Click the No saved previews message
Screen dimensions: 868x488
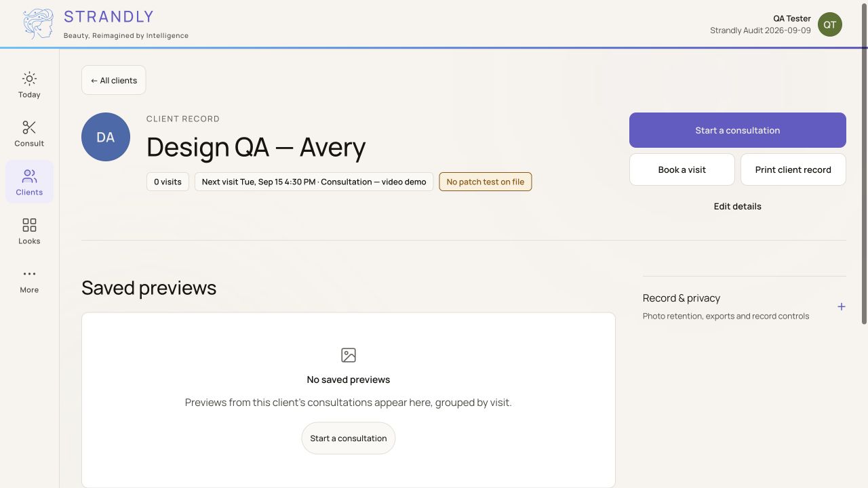[x=349, y=380]
